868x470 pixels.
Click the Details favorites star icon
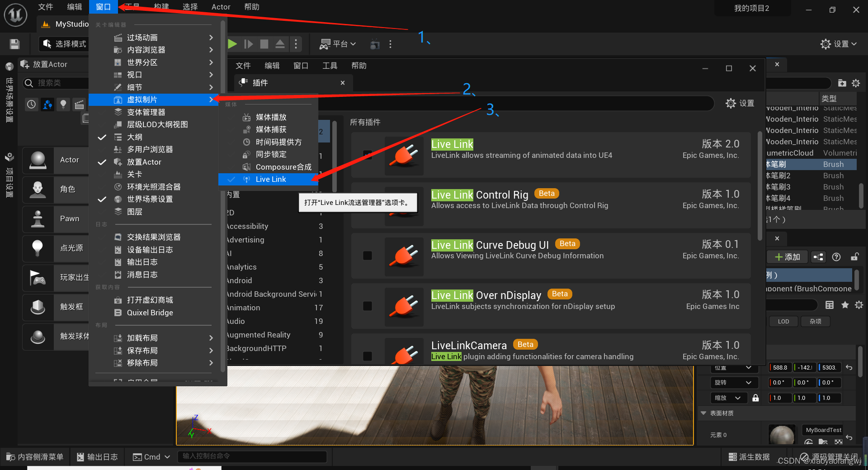tap(844, 305)
